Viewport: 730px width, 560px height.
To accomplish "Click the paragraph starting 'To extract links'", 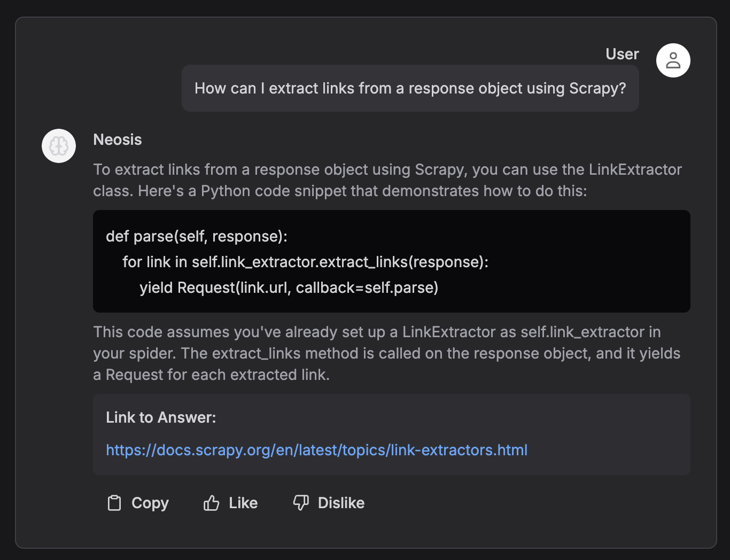I will pyautogui.click(x=387, y=180).
